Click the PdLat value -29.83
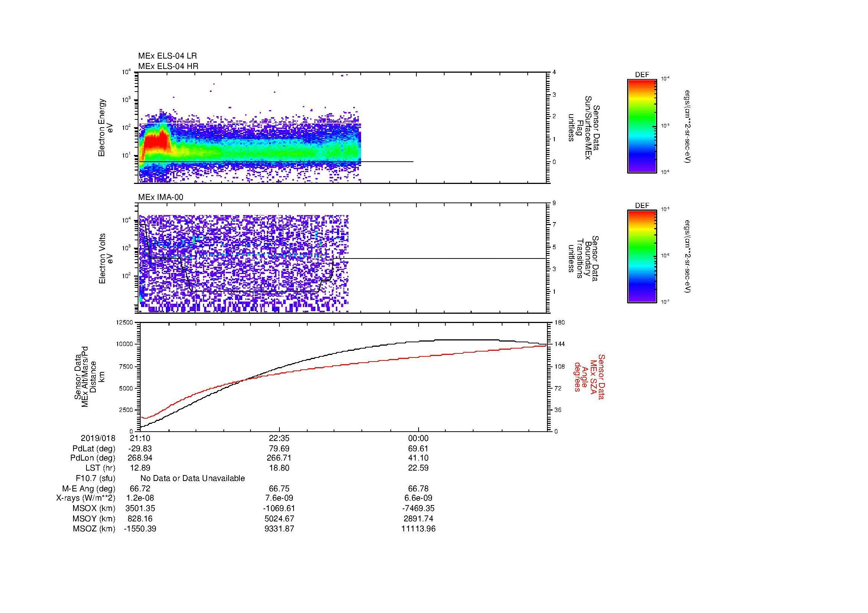 tap(140, 449)
